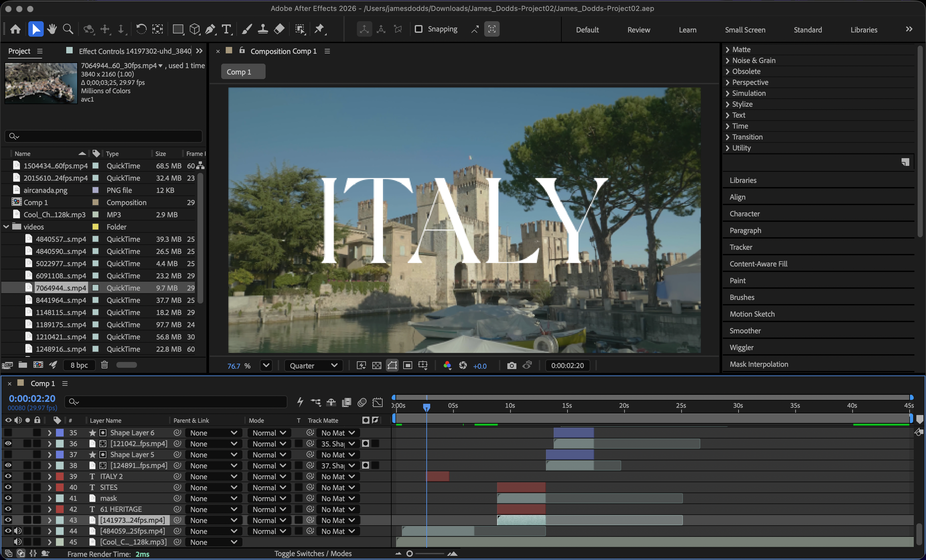Select the Eraser tool
Screen dimensions: 926x560
(279, 29)
